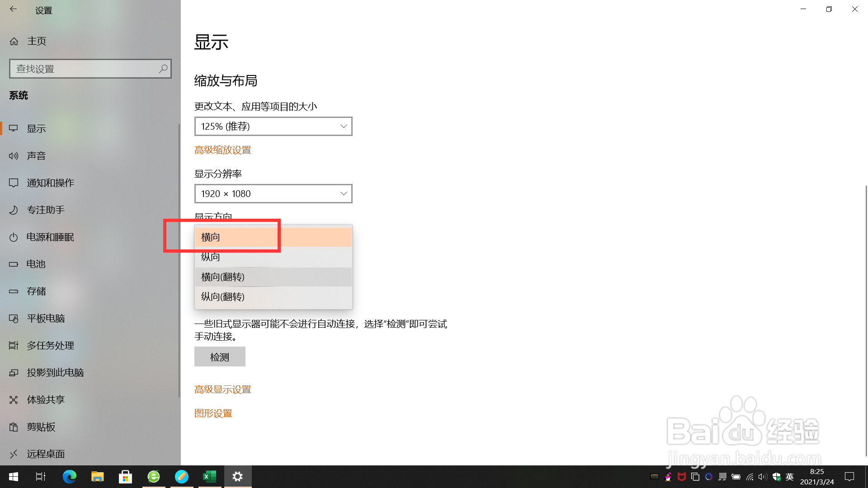Viewport: 868px width, 488px height.
Task: Open Excel from the taskbar
Action: tap(209, 476)
